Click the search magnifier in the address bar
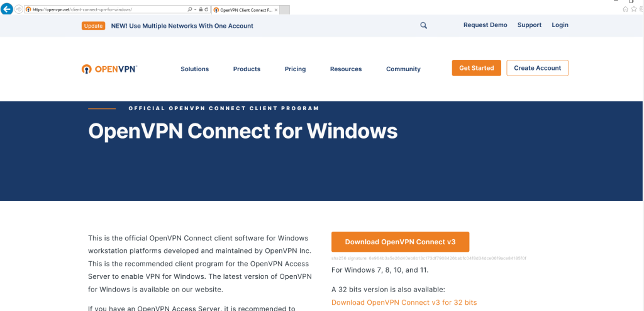 point(189,9)
